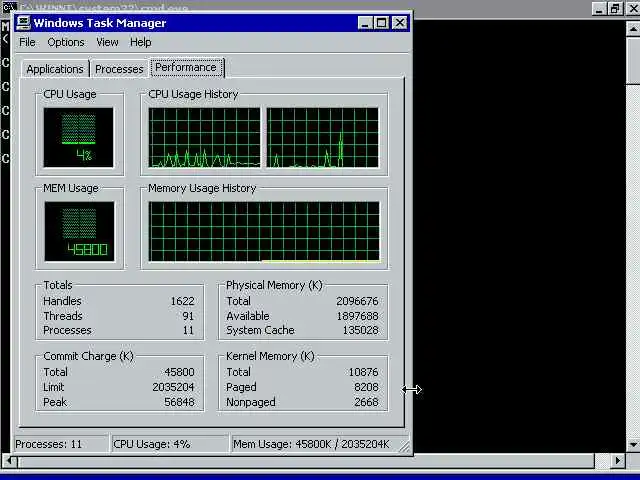This screenshot has width=640, height=480.
Task: Click the Memory Usage History graph
Action: tap(264, 231)
